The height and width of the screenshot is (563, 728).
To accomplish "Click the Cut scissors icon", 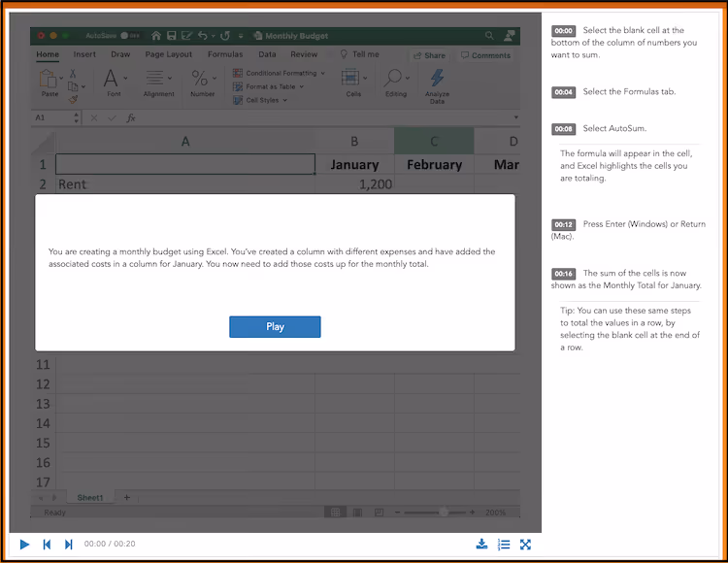I will (x=73, y=74).
